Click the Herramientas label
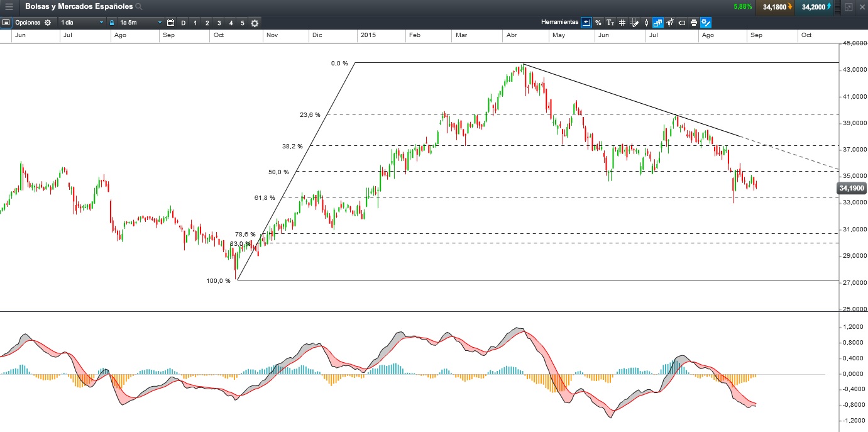 (x=559, y=22)
